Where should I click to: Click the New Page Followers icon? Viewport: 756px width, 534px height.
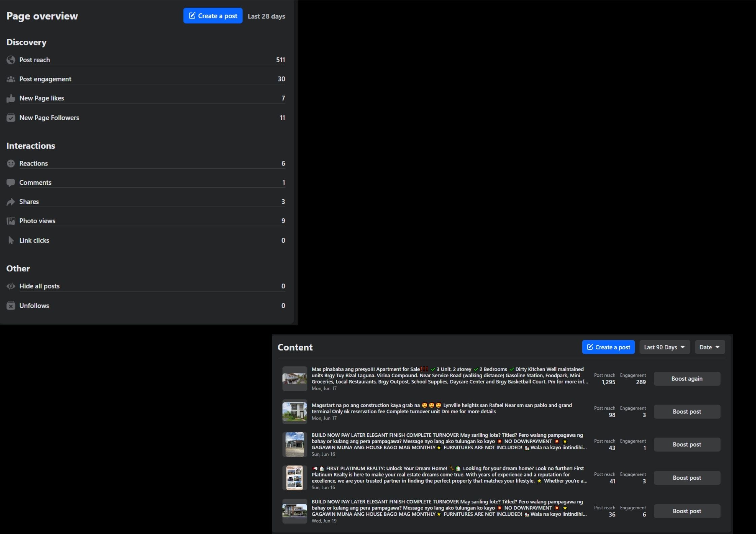[x=11, y=118]
